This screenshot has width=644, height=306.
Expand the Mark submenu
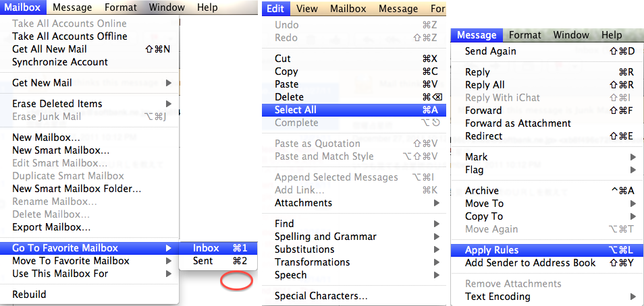pos(547,157)
